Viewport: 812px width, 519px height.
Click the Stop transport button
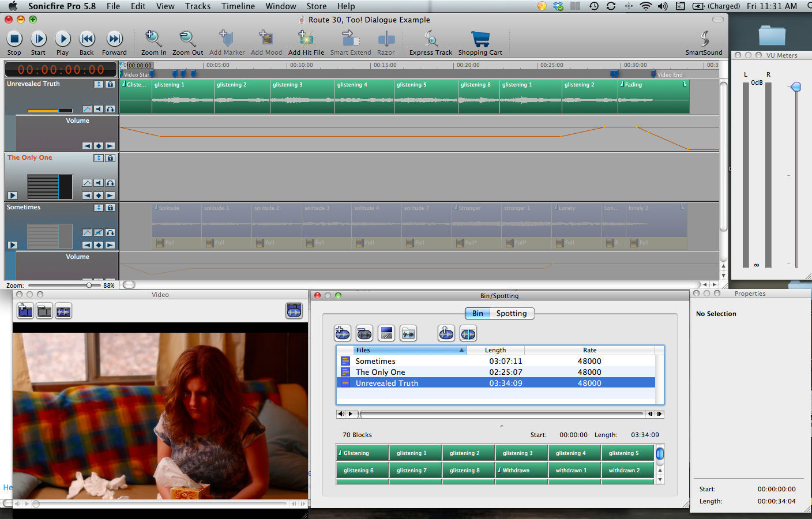[14, 39]
